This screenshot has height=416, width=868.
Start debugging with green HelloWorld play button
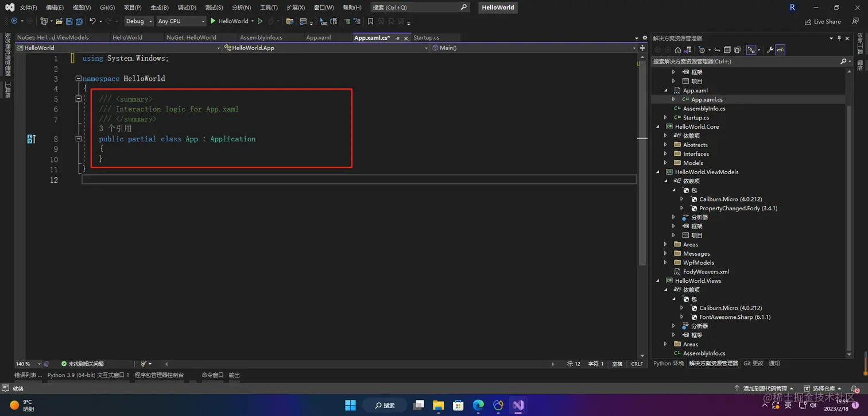click(229, 21)
